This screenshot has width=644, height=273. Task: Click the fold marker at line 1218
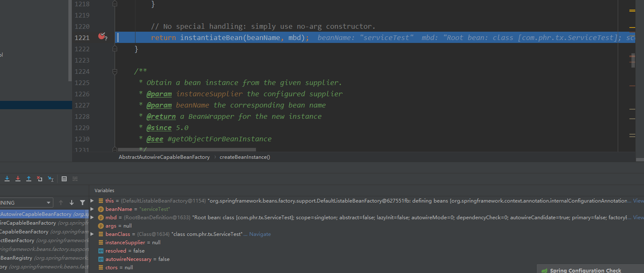115,4
